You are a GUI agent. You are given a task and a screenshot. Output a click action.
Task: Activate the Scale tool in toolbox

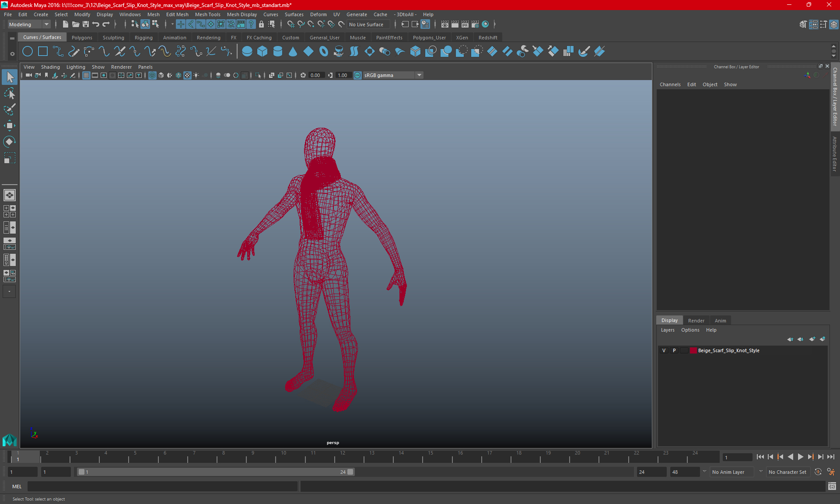pyautogui.click(x=10, y=157)
